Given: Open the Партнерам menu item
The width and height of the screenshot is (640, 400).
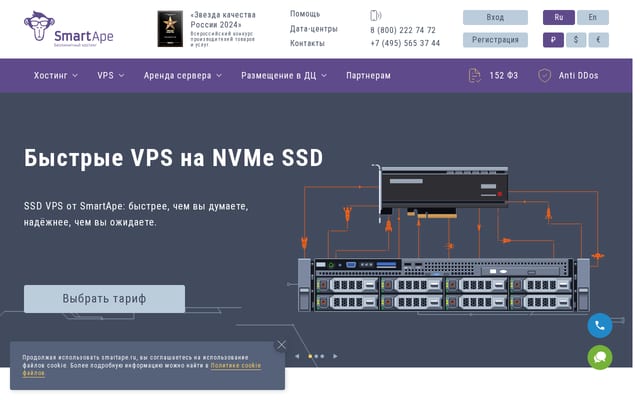Looking at the screenshot, I should tap(368, 76).
